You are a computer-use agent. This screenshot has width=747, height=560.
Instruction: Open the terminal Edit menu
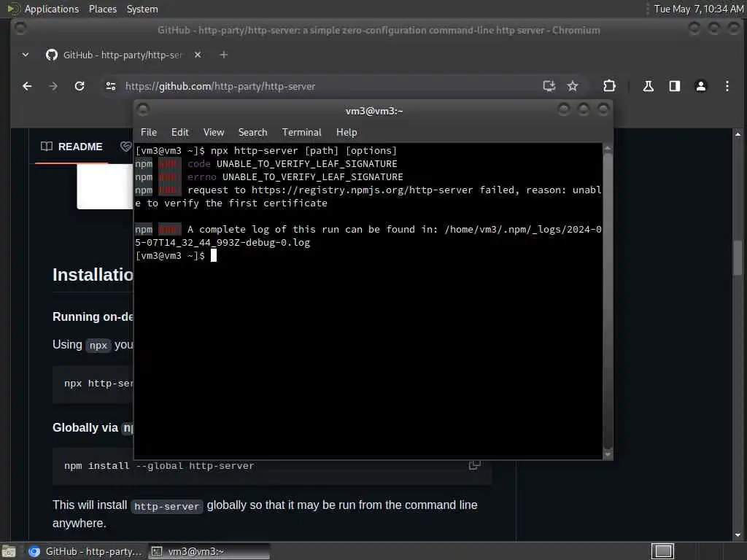coord(179,133)
